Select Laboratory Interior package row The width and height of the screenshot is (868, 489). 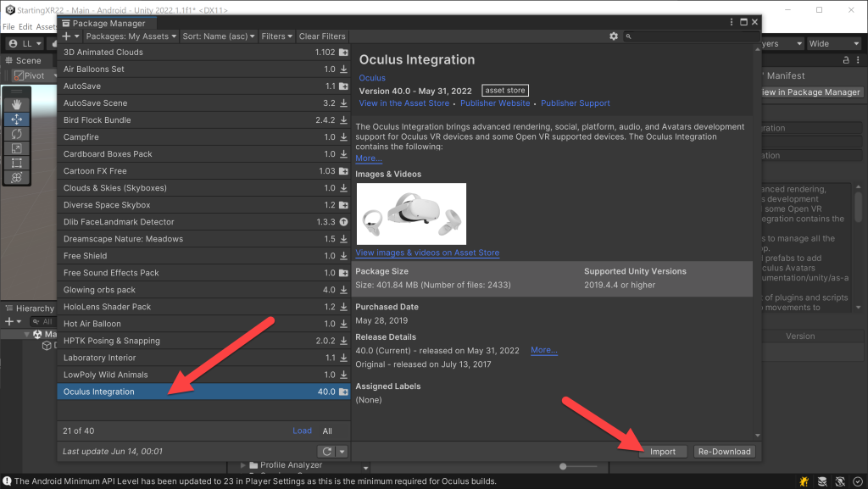(203, 358)
